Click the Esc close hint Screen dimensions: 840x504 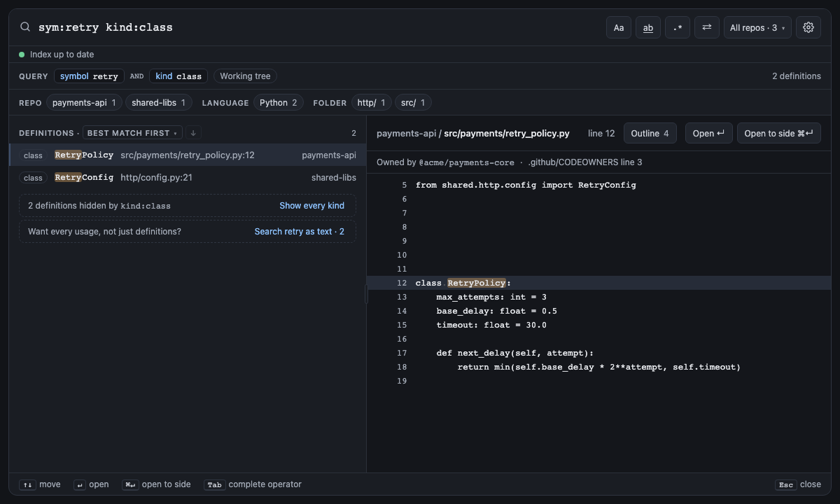click(x=798, y=484)
